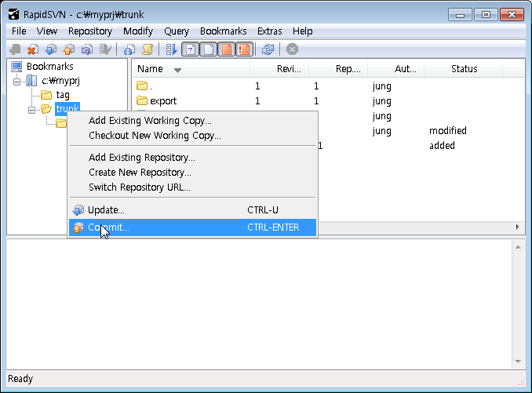
Task: Click the Revert toolbar icon
Action: point(87,49)
